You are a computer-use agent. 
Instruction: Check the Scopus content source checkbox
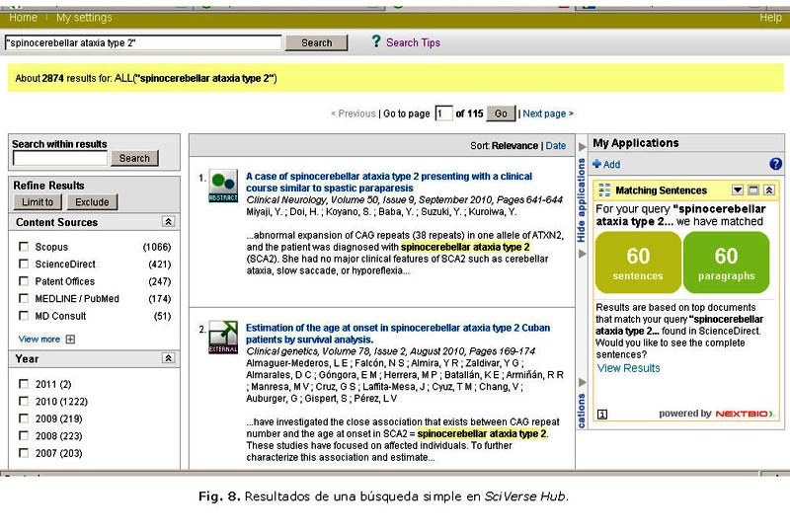24,247
